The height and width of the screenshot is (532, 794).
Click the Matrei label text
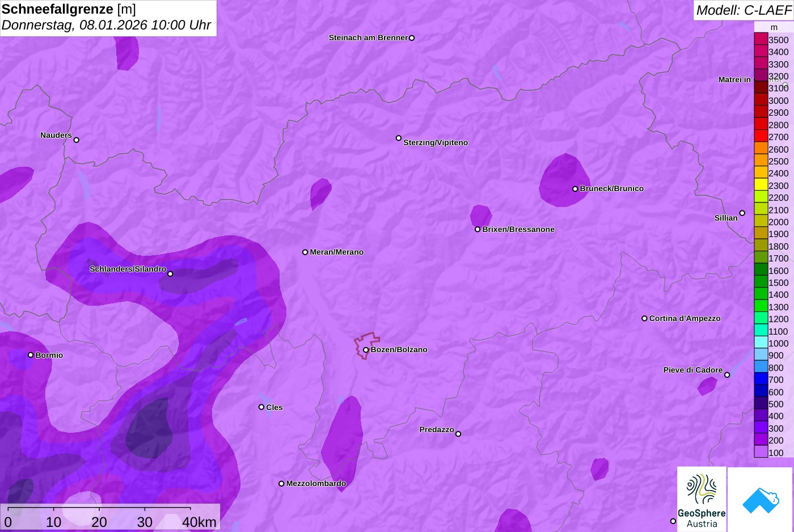point(734,80)
